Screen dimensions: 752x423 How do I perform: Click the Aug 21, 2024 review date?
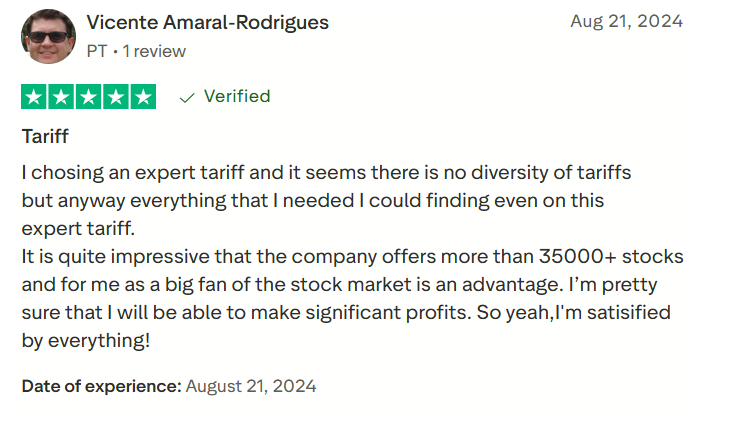pos(626,21)
